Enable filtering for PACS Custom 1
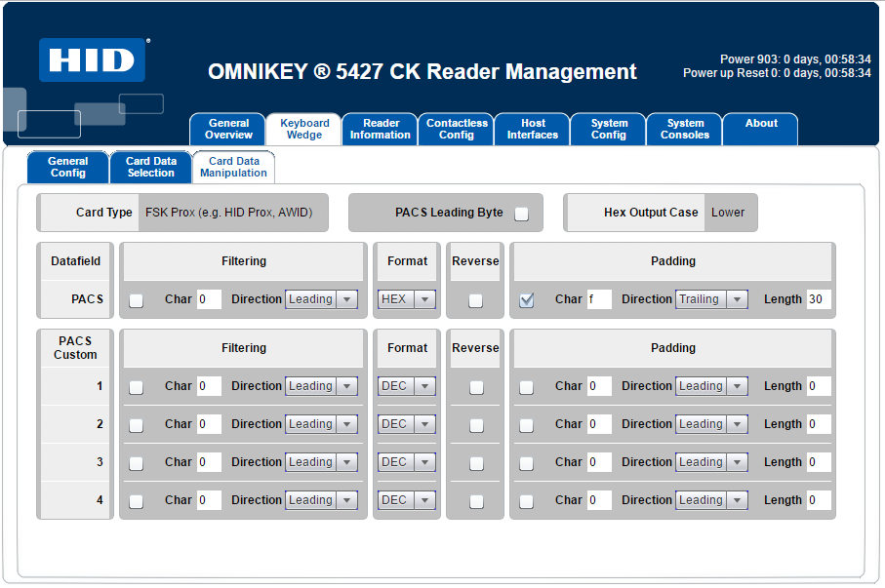The width and height of the screenshot is (885, 588). click(136, 388)
